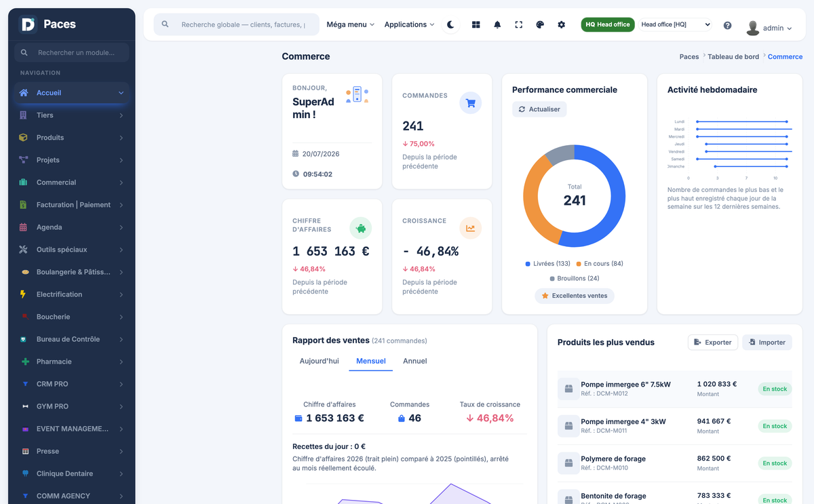Click the global search field

pyautogui.click(x=236, y=24)
